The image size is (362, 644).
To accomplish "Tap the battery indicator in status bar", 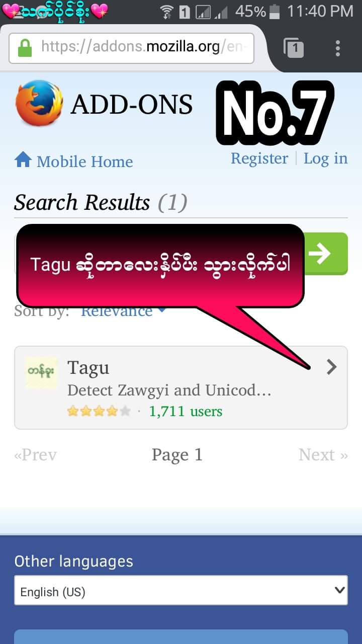I will (x=275, y=11).
